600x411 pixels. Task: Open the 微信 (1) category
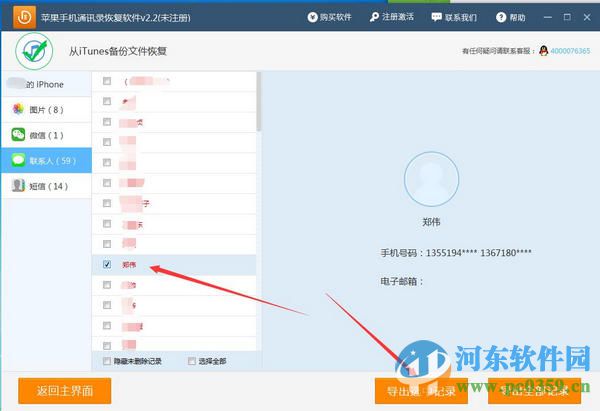[x=46, y=135]
